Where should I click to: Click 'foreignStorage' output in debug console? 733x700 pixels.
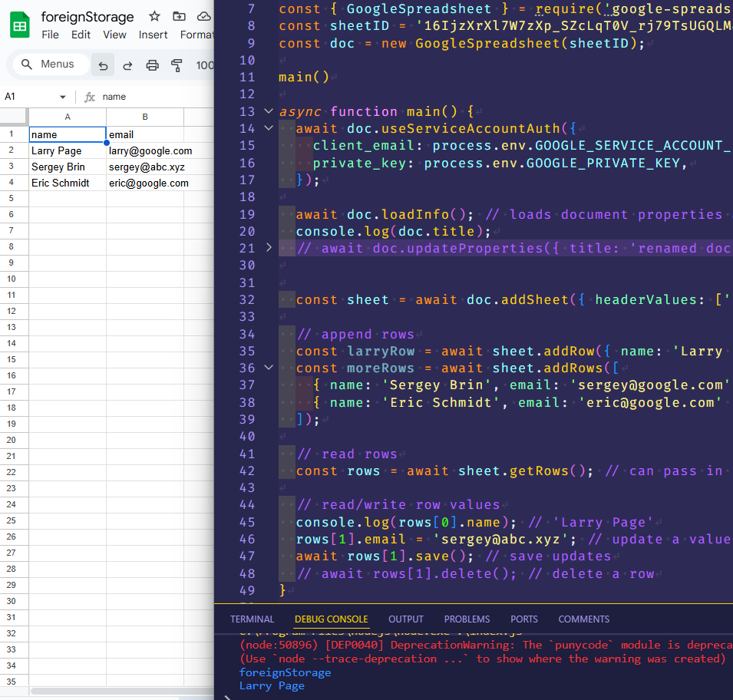[x=286, y=672]
